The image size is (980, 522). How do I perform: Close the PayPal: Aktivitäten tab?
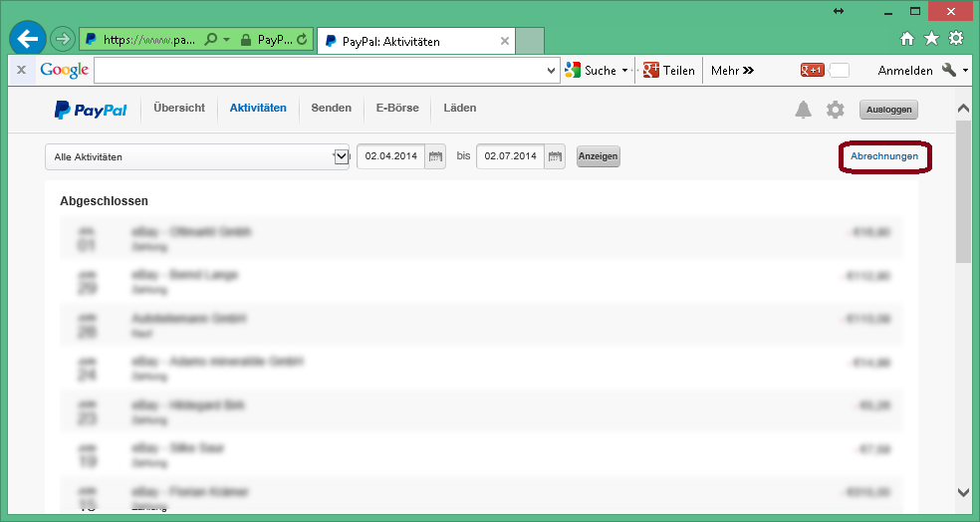(x=505, y=42)
